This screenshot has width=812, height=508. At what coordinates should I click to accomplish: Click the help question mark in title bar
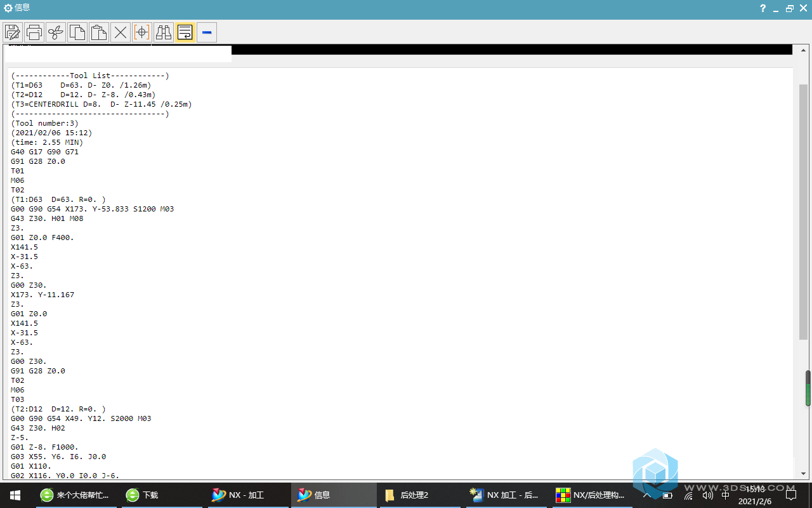coord(763,8)
